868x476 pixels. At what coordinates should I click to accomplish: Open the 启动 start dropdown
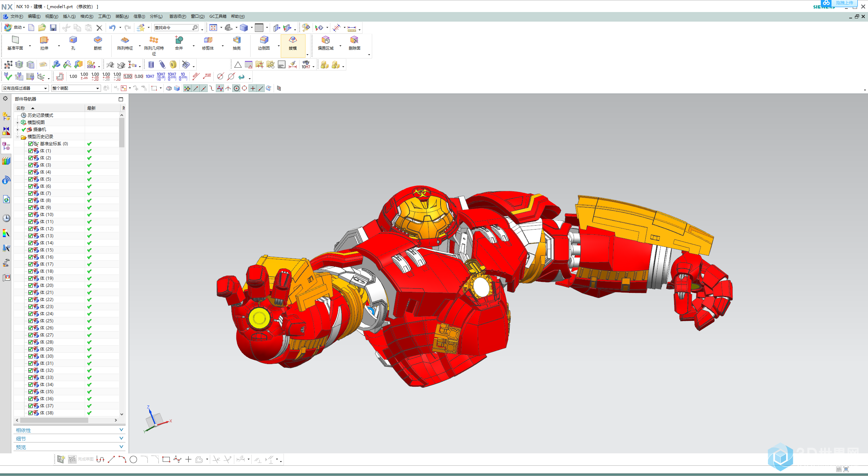point(14,28)
